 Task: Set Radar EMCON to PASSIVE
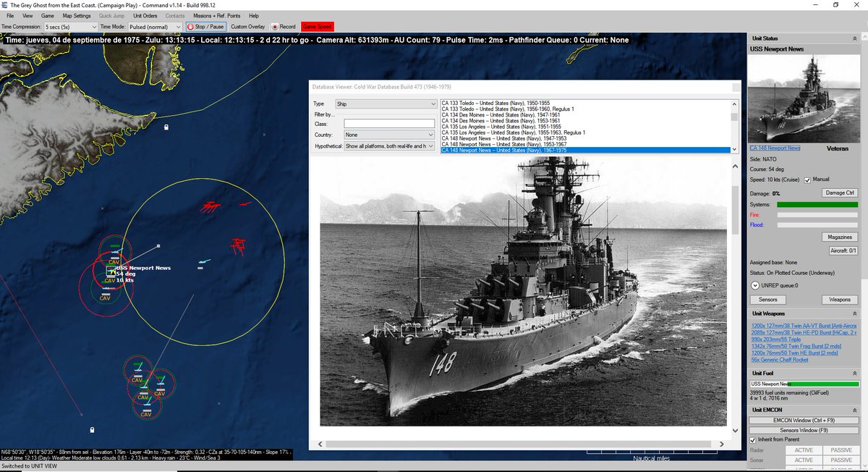(841, 450)
